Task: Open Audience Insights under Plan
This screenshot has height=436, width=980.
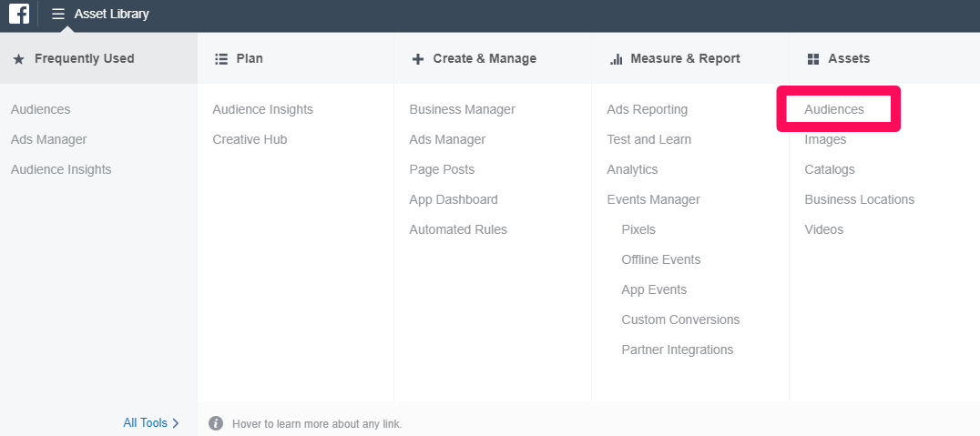Action: point(262,109)
